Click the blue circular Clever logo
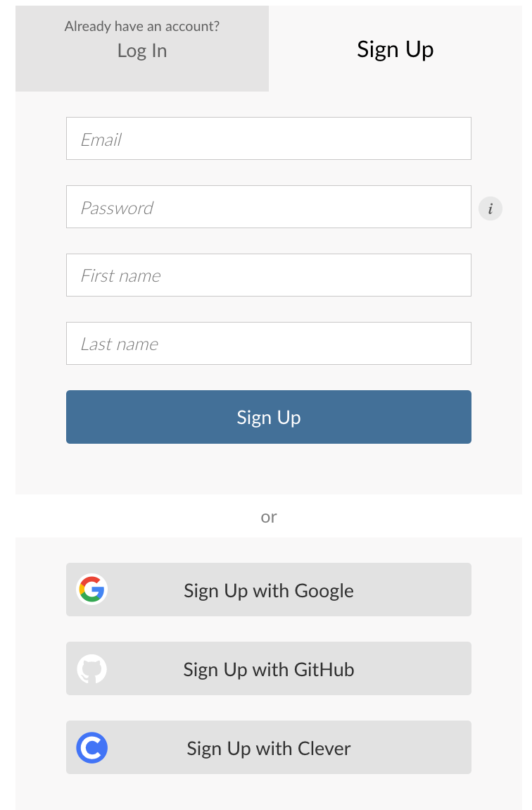532x810 pixels. 91,747
